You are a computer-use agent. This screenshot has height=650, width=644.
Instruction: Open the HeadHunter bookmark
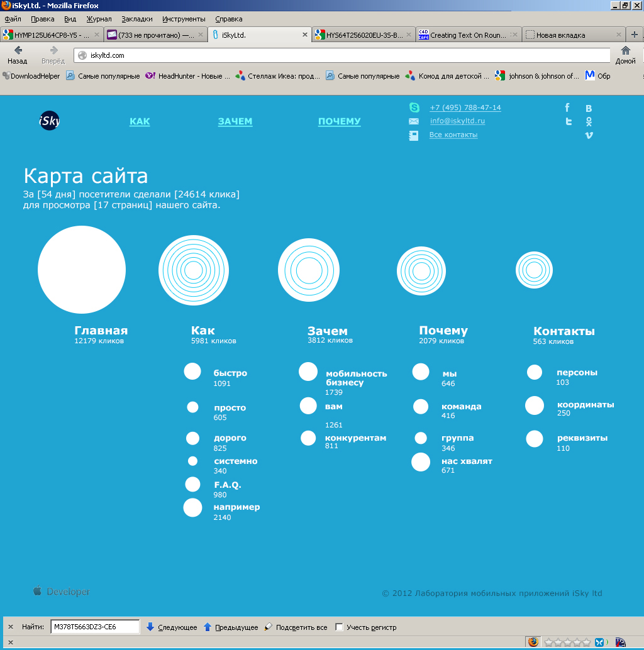pyautogui.click(x=188, y=76)
